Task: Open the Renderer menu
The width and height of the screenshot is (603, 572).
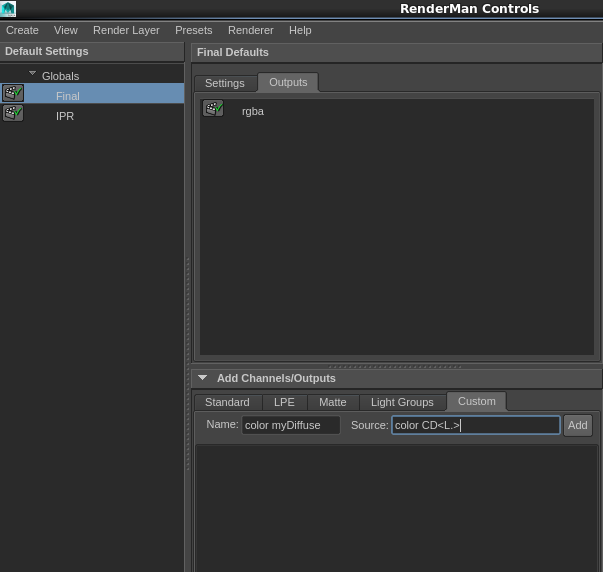Action: (250, 30)
